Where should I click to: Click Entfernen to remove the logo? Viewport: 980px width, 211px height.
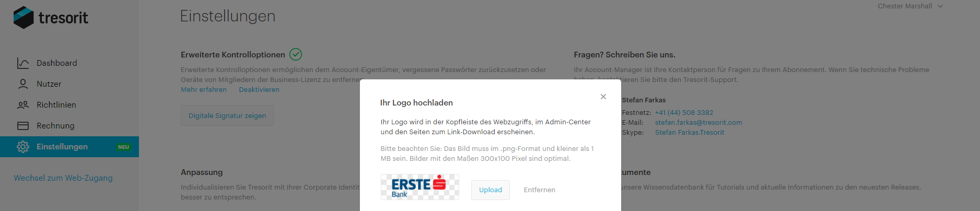click(x=540, y=190)
